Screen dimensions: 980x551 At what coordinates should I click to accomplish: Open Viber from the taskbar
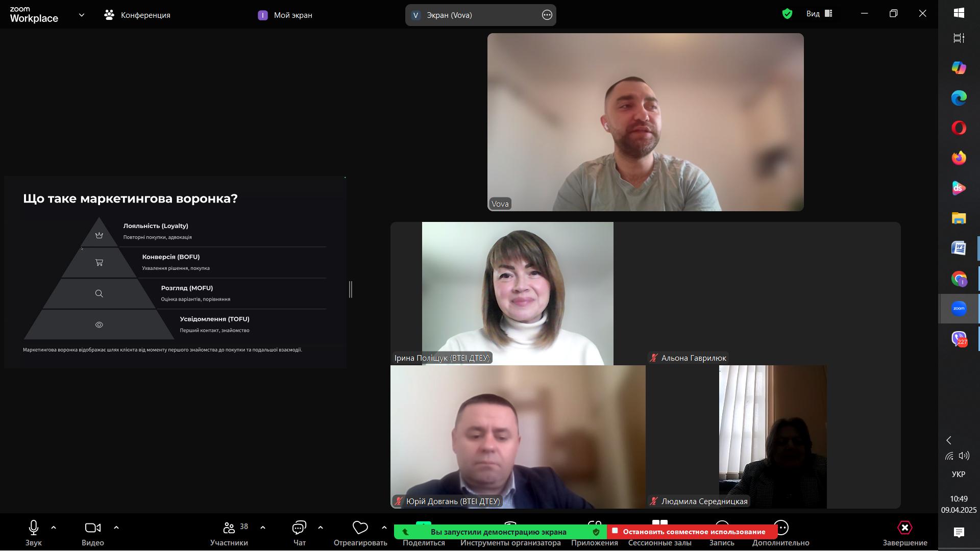click(x=959, y=339)
